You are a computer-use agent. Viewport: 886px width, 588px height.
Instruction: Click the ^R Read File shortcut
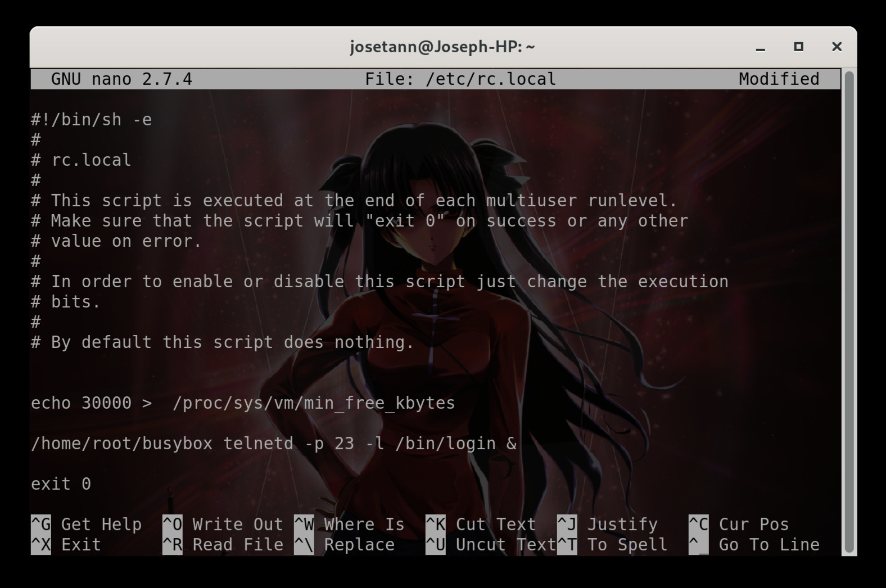point(223,545)
